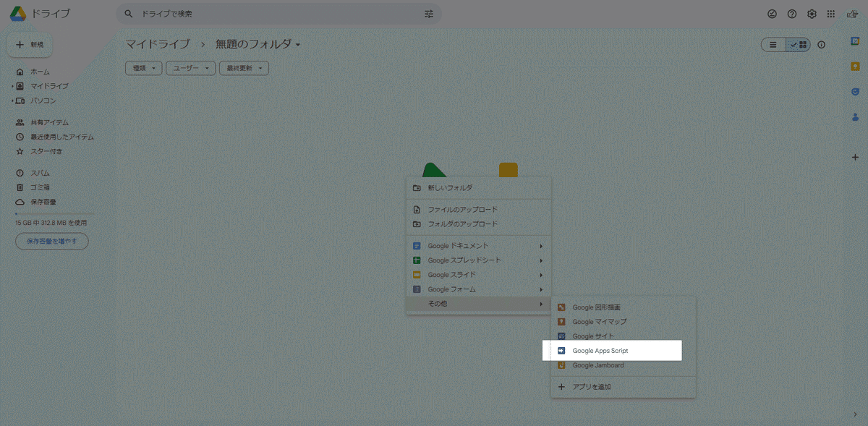Switch to list layout view
868x426 pixels.
click(773, 45)
